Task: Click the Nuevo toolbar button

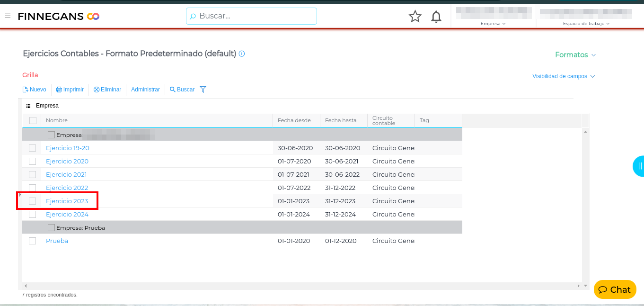Action: click(35, 90)
